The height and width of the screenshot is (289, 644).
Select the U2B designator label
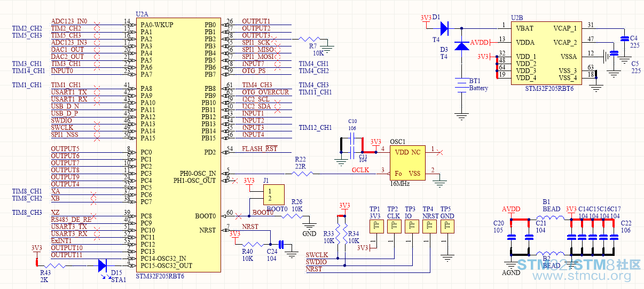pyautogui.click(x=517, y=18)
